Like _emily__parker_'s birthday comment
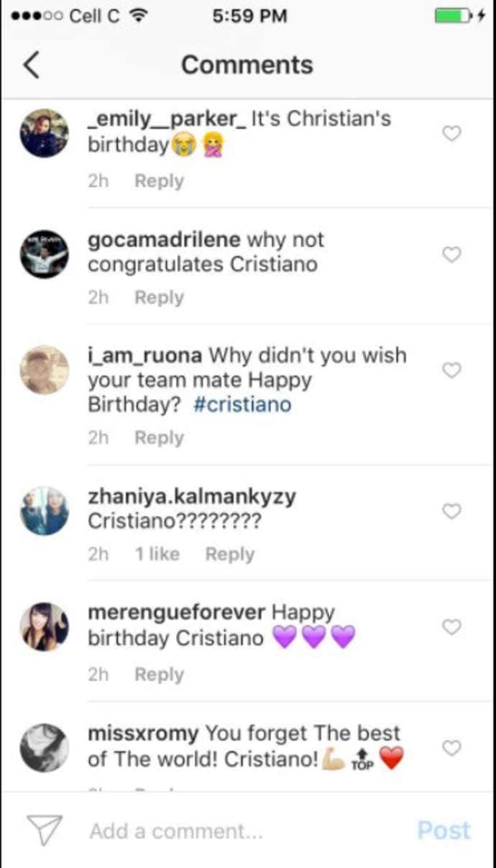Image resolution: width=496 pixels, height=868 pixels. 451,133
